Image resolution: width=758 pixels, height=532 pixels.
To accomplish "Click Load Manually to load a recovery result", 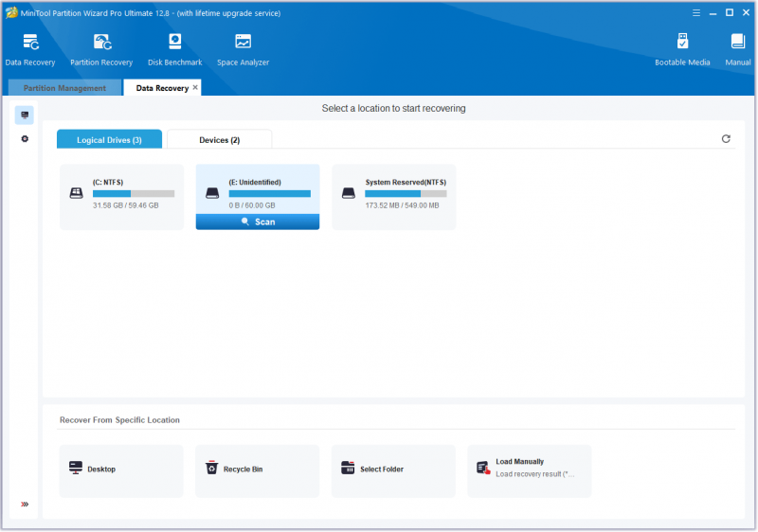I will (530, 470).
